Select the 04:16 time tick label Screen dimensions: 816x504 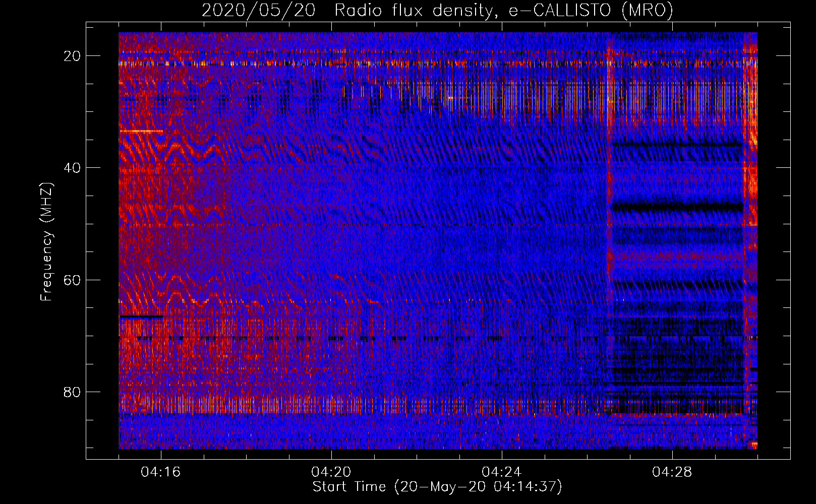click(161, 472)
